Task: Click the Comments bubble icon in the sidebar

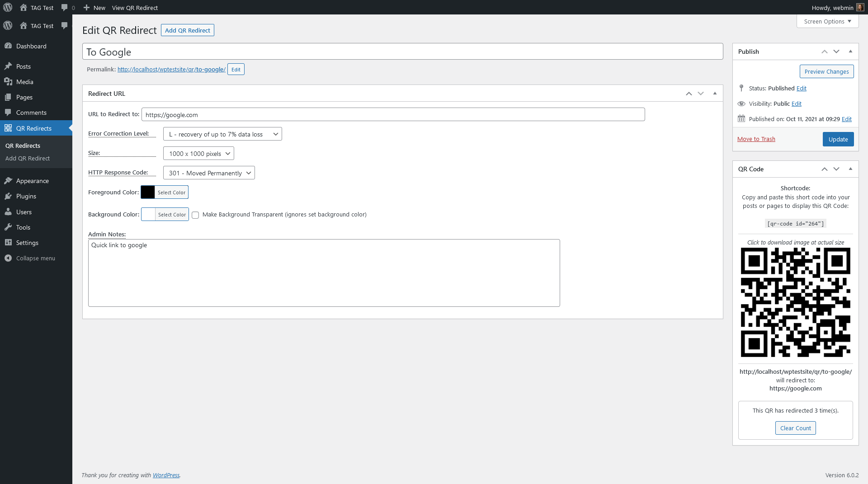Action: point(8,113)
